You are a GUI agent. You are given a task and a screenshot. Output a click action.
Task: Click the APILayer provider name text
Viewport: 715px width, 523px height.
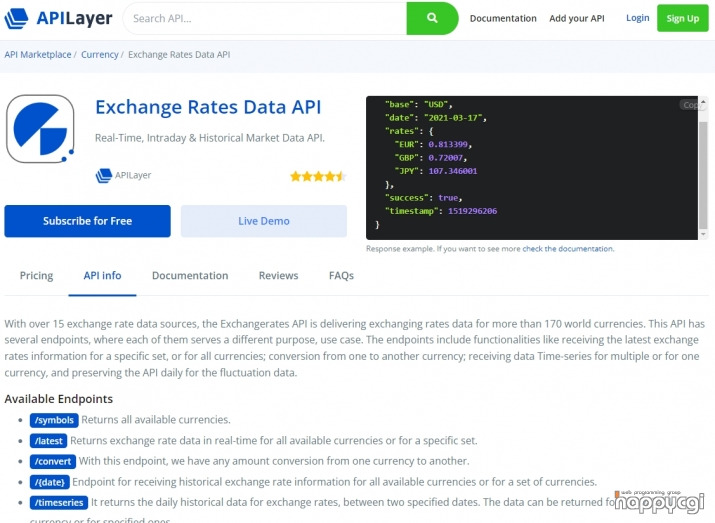tap(133, 175)
